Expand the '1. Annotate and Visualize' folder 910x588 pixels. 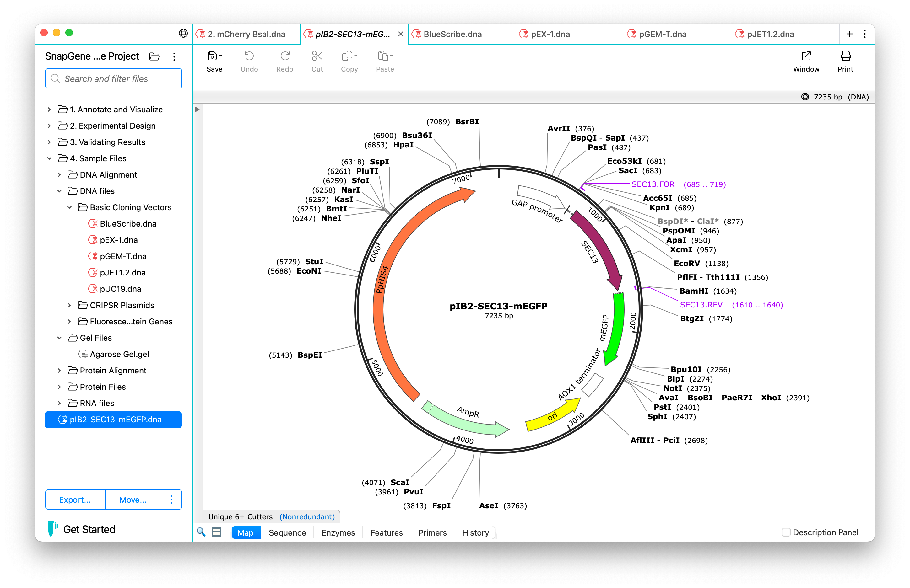pyautogui.click(x=50, y=109)
